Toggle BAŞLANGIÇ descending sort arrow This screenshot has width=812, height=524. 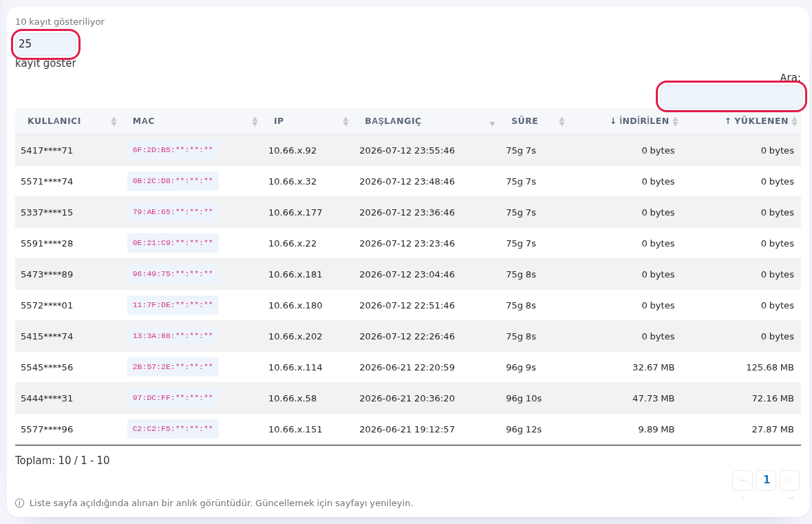pos(493,123)
